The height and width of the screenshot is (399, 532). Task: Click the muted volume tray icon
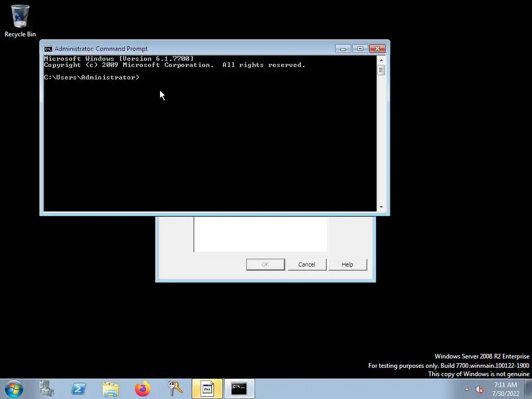pyautogui.click(x=479, y=389)
